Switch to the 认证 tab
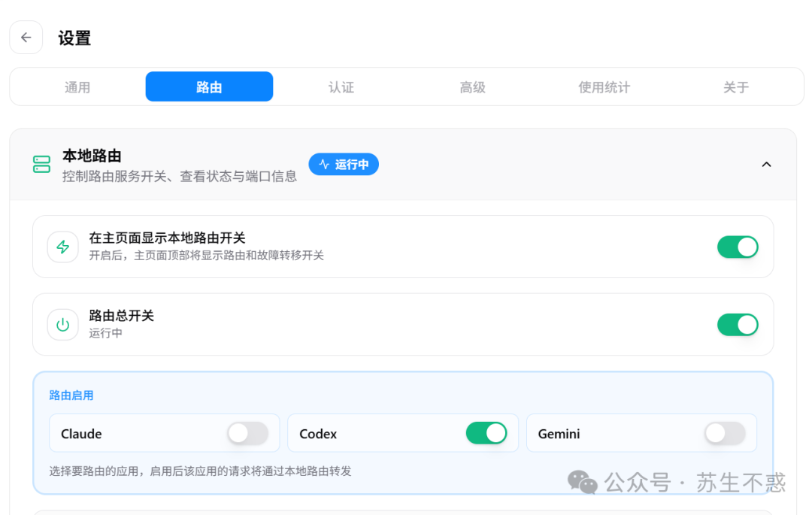Screen dimensions: 812x515 coord(341,87)
